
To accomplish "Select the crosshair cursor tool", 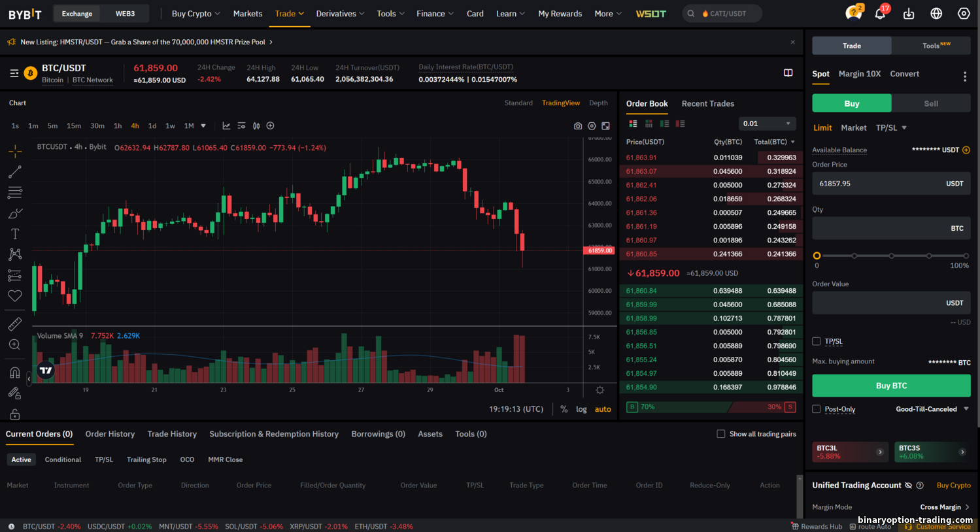I will point(15,151).
